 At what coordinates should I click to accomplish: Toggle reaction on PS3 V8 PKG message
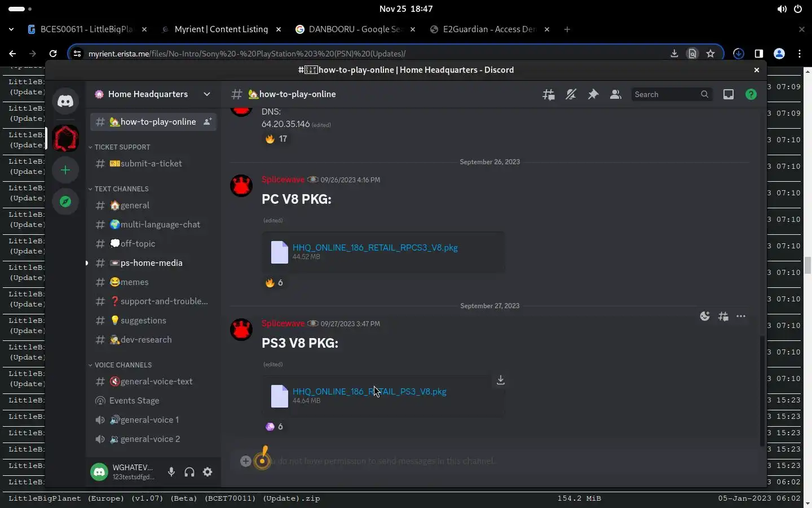click(274, 427)
